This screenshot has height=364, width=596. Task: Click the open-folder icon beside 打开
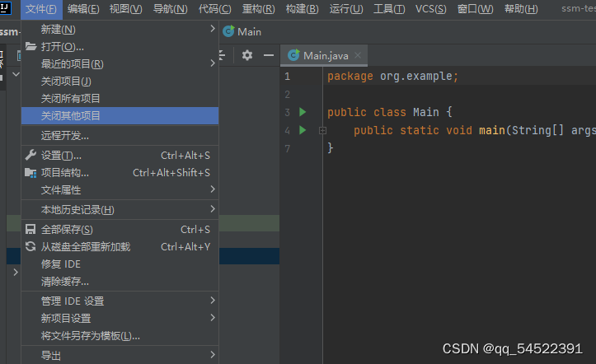pyautogui.click(x=31, y=46)
